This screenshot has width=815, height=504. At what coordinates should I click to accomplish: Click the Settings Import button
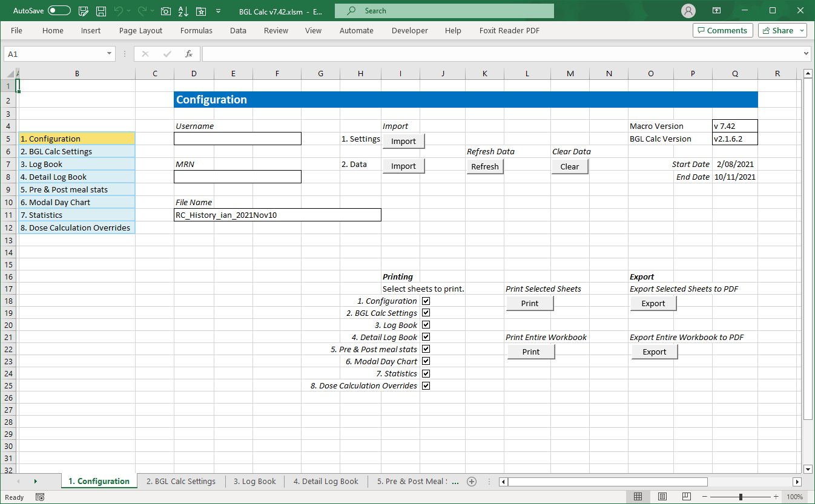[403, 141]
